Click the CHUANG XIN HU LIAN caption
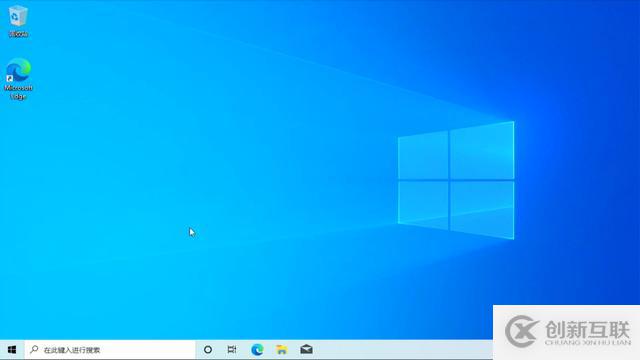This screenshot has width=640, height=360. click(588, 342)
